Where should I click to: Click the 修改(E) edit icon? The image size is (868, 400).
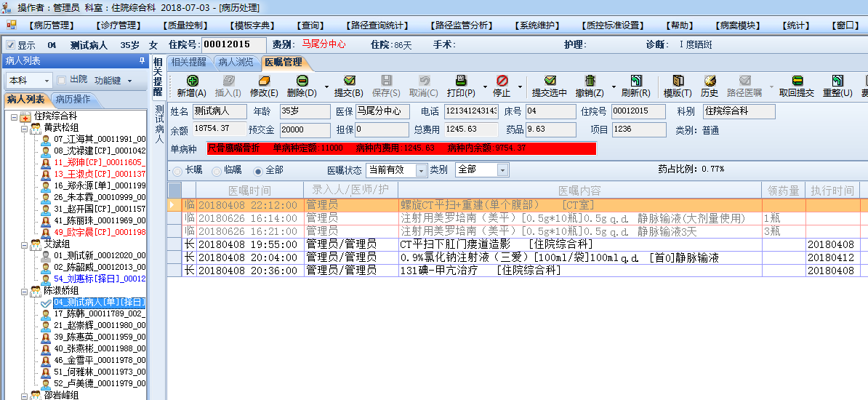click(x=264, y=81)
